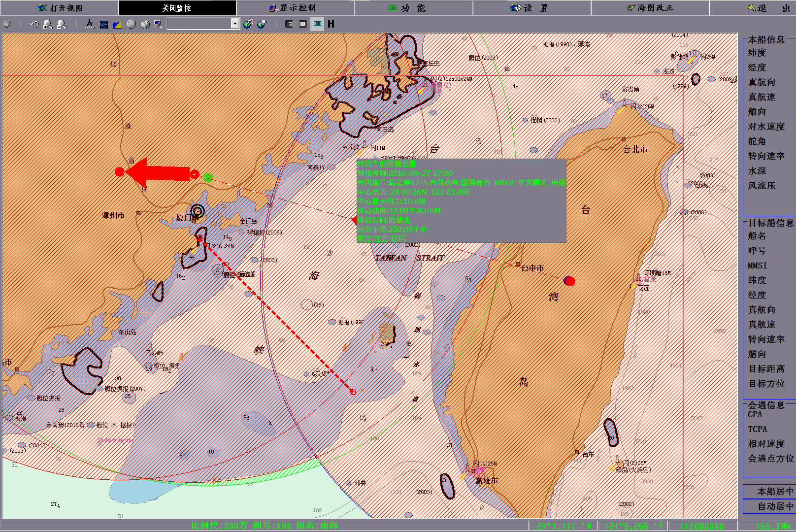Click the globe with envelope icon
This screenshot has height=532, width=796.
tap(262, 24)
